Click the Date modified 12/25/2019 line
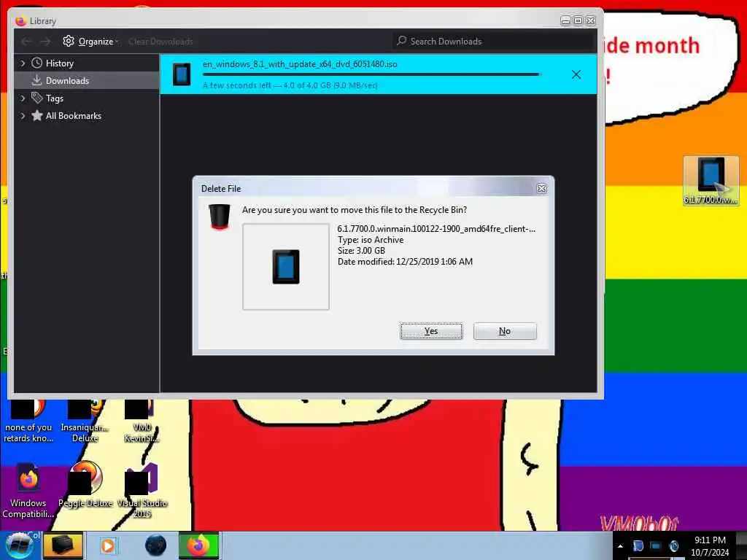747x560 pixels. pos(405,262)
